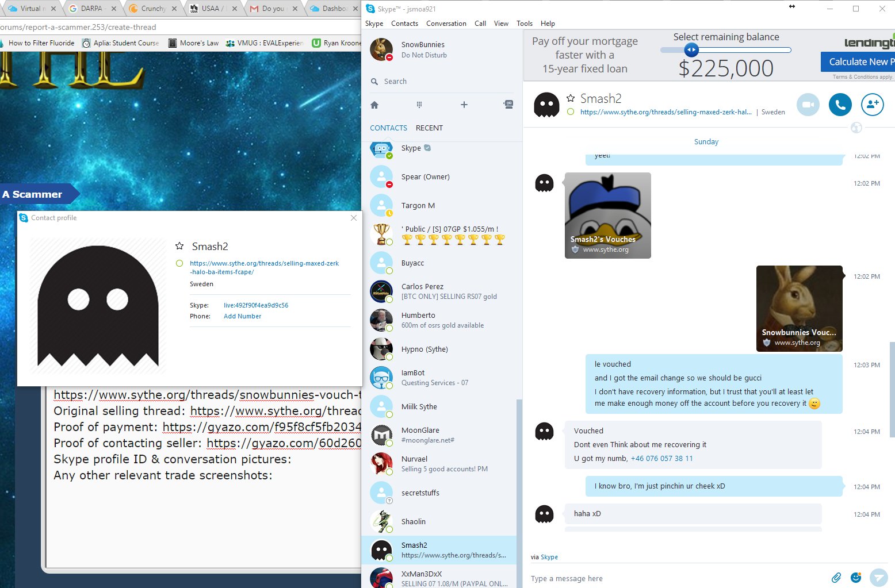Open the XxMan3DxX contact
Image resolution: width=895 pixels, height=588 pixels.
pos(439,577)
